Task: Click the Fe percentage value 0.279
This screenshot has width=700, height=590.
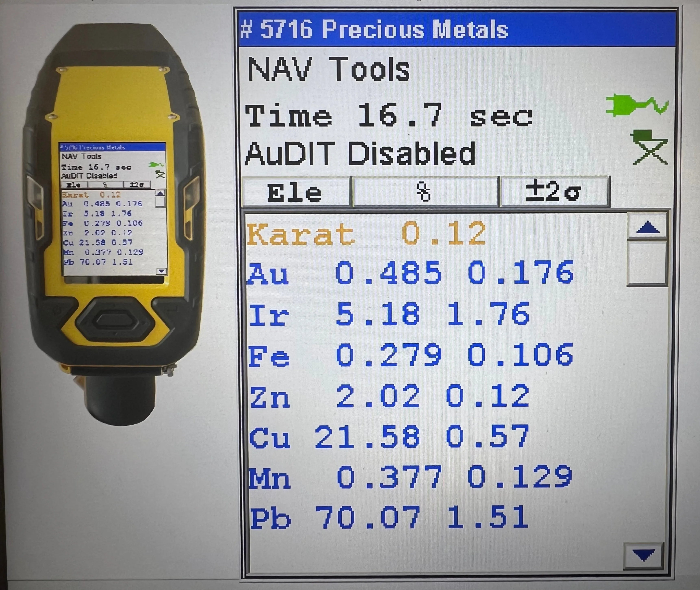Action: (x=389, y=355)
